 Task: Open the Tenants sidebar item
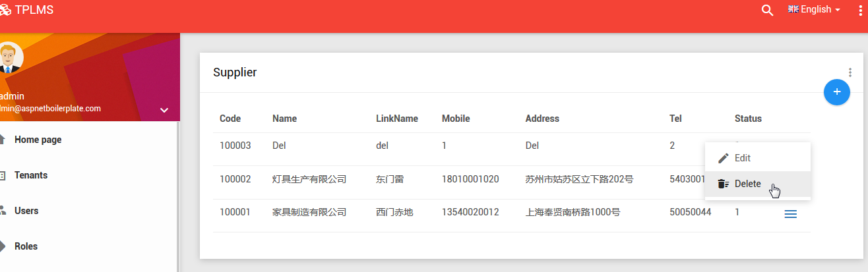pos(89,175)
